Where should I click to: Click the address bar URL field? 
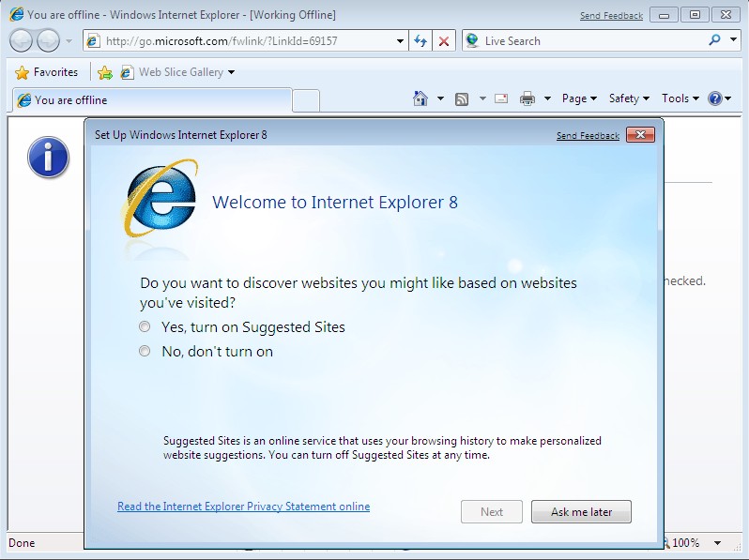(246, 41)
